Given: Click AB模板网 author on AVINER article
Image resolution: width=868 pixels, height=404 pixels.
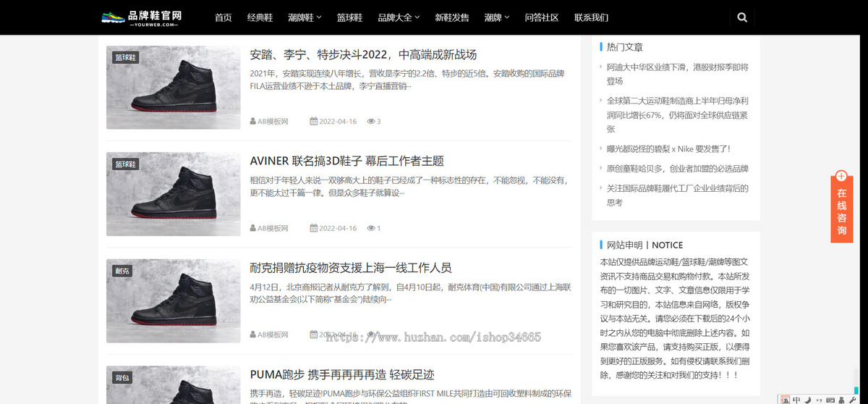Looking at the screenshot, I should [x=273, y=228].
